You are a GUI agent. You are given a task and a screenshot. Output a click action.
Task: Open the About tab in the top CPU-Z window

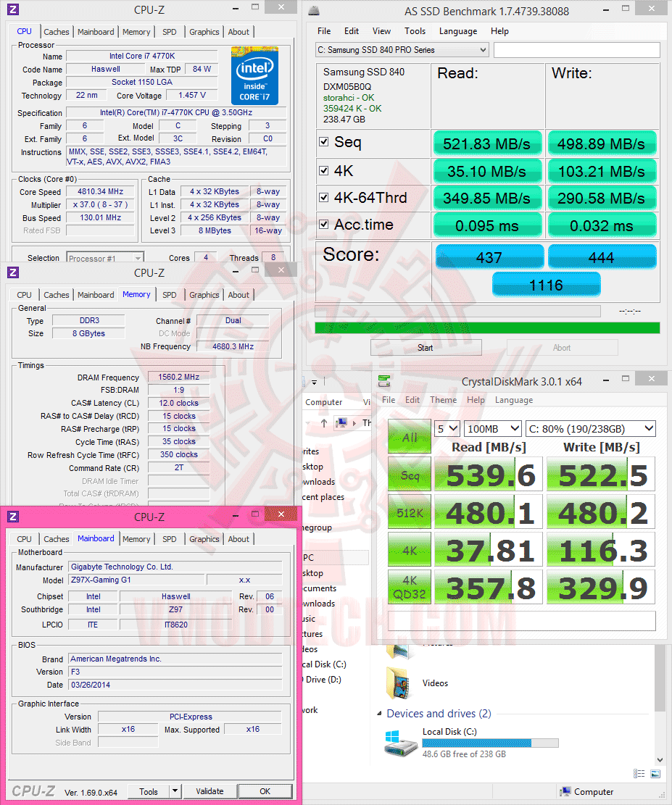[x=238, y=31]
